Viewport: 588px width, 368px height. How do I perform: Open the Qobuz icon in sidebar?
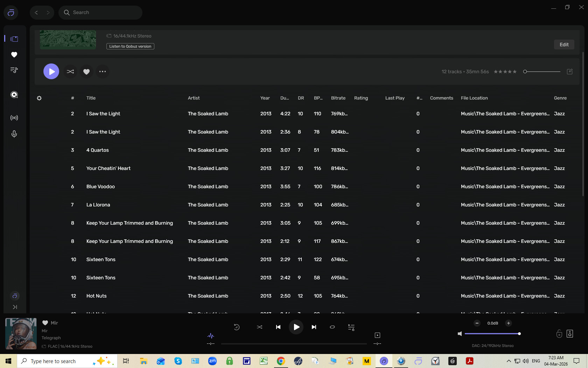click(14, 95)
